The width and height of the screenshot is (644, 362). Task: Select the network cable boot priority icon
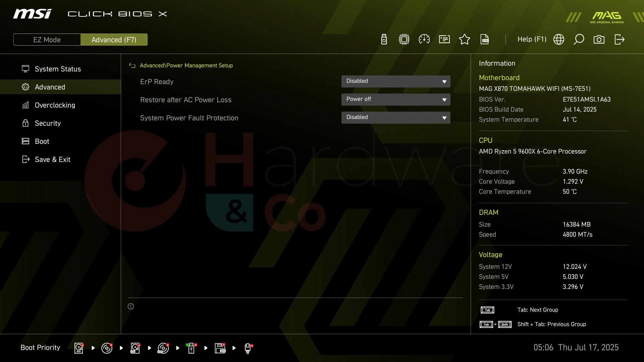pos(248,349)
